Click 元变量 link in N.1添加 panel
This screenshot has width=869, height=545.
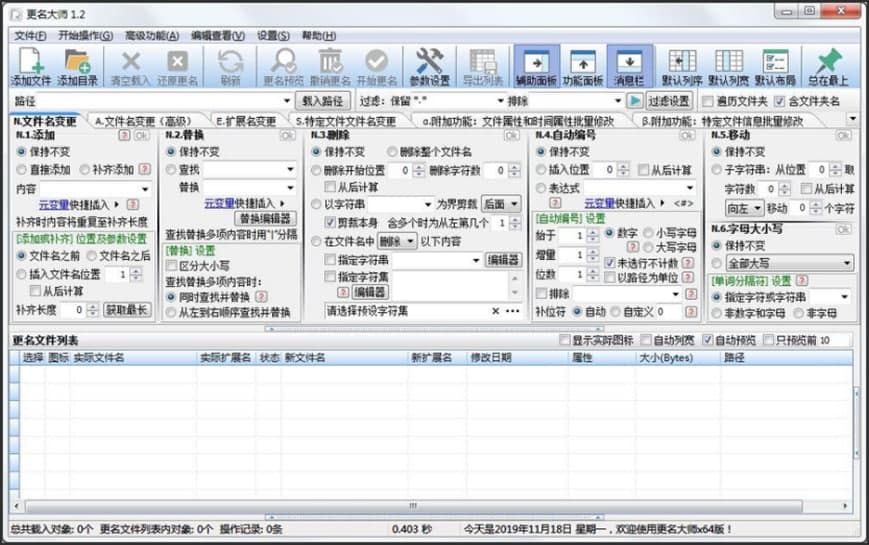[x=54, y=205]
